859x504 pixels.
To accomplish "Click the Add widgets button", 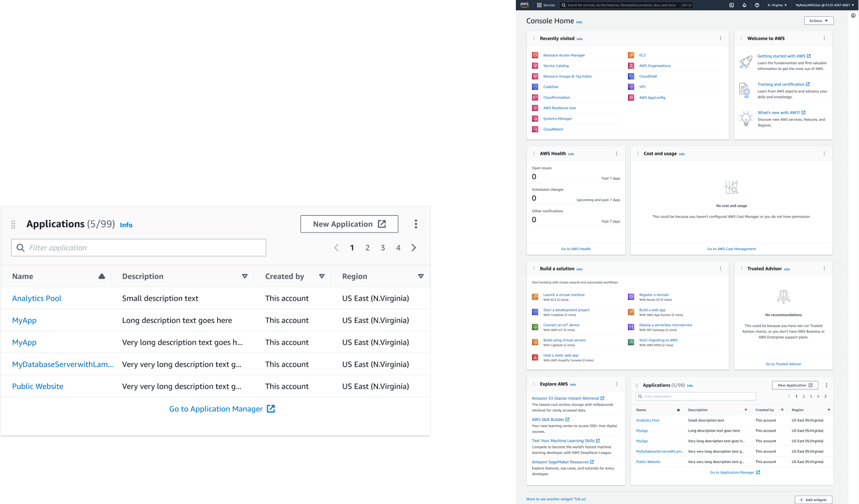I will [x=813, y=500].
